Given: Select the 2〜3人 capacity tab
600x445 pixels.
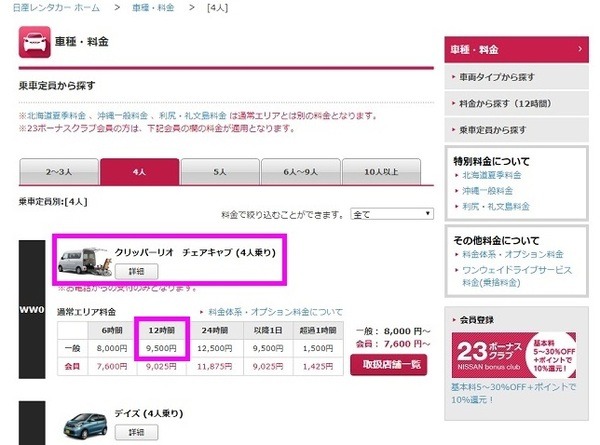Looking at the screenshot, I should (x=59, y=172).
